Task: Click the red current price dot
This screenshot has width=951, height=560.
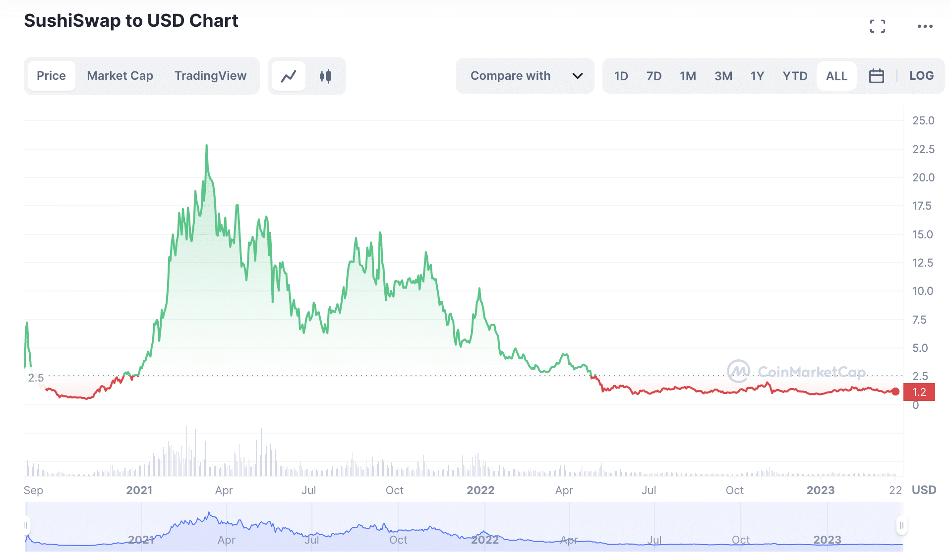Action: point(895,392)
